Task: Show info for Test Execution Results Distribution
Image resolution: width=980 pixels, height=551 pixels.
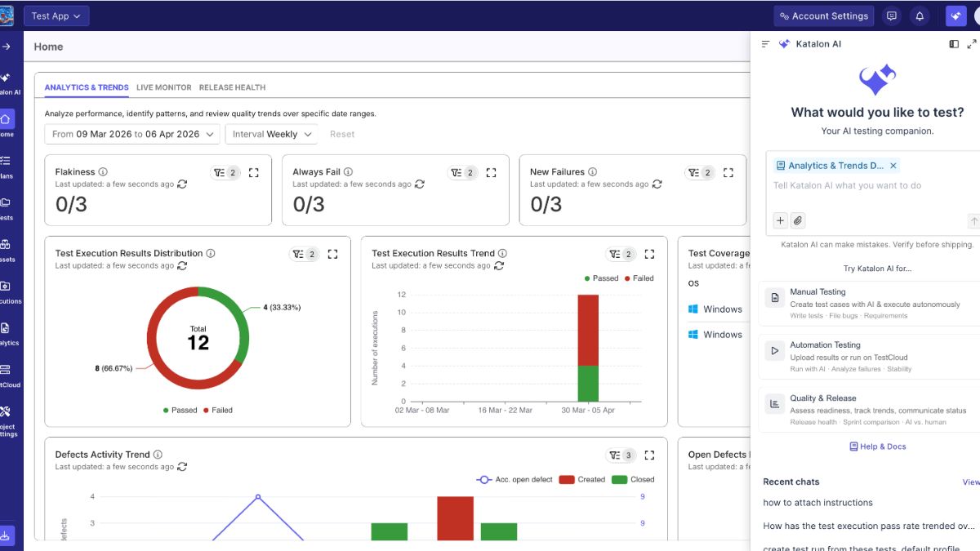Action: pyautogui.click(x=211, y=254)
